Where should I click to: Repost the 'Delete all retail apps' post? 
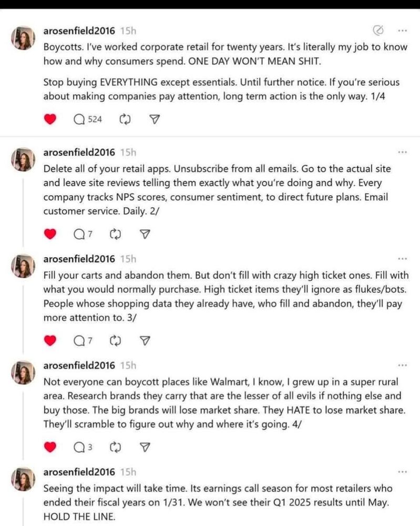coord(115,234)
